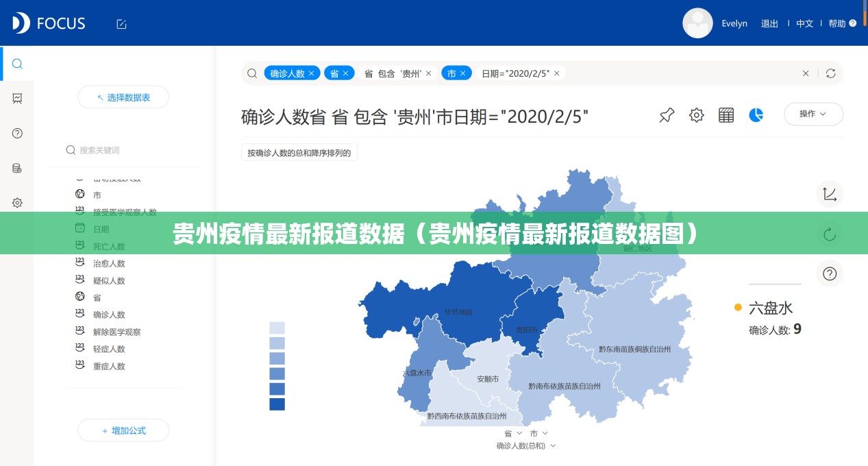Viewport: 868px width, 466px height.
Task: Clear the entire search bar query
Action: pos(806,73)
